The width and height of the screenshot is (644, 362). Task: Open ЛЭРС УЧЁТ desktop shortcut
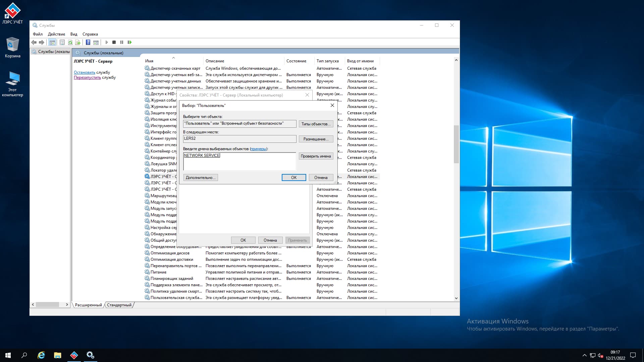(12, 13)
